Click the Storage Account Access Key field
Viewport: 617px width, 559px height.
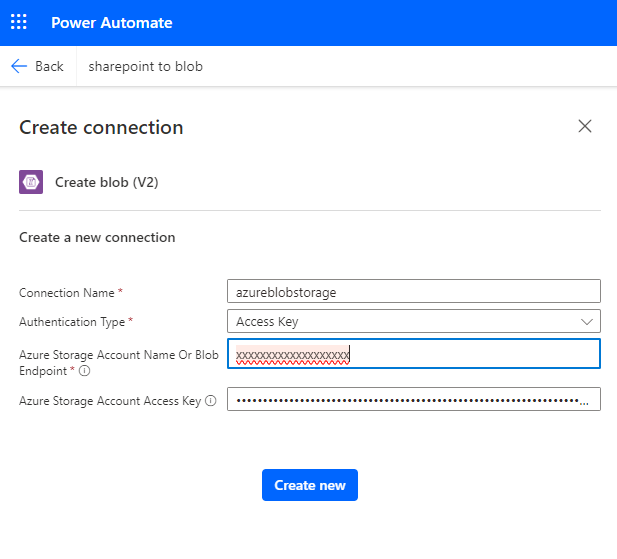tap(414, 399)
